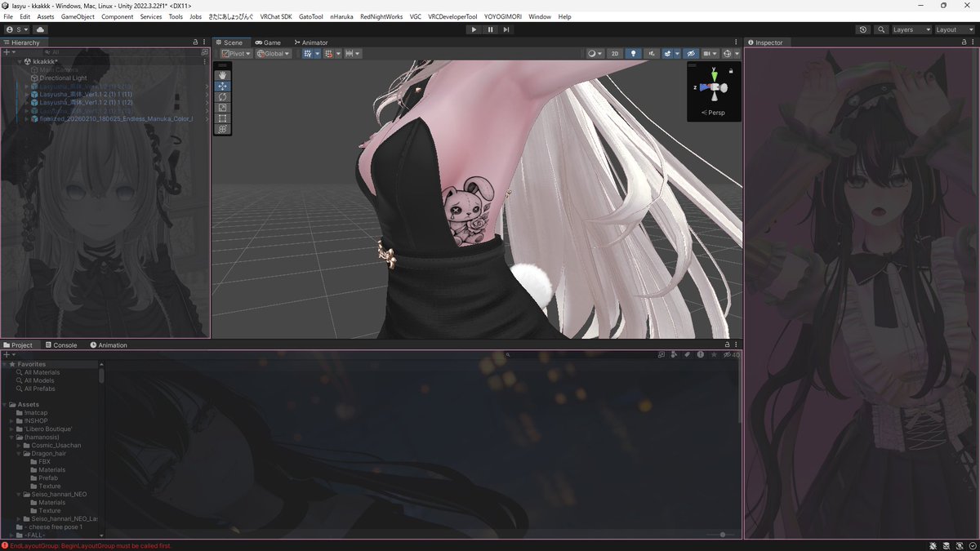
Task: Select Directional Light in Hierarchy
Action: click(63, 78)
